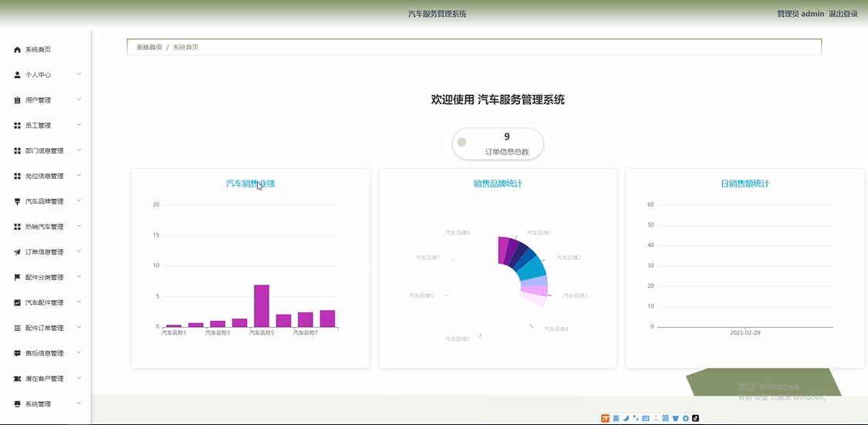Click the bar above 汽车名称7 label

(x=305, y=320)
